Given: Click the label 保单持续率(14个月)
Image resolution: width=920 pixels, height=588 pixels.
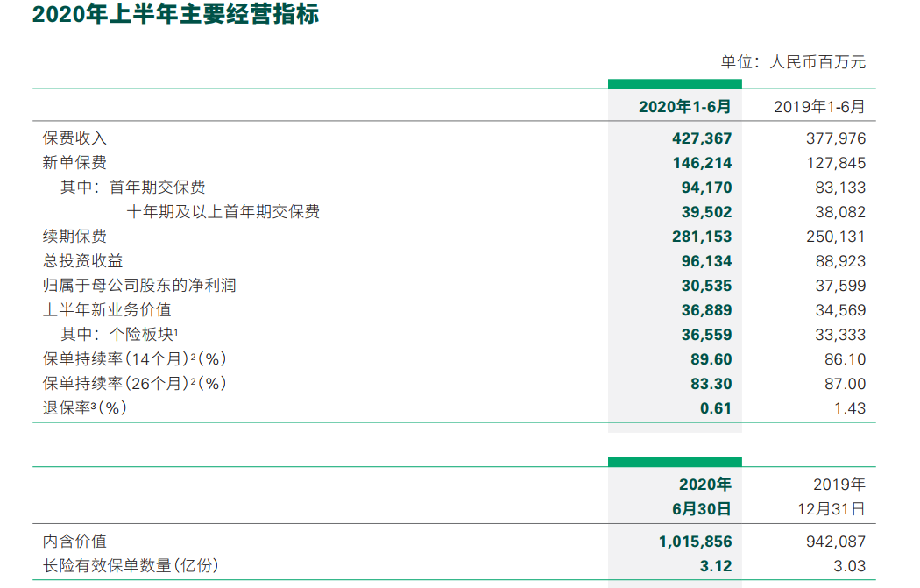Looking at the screenshot, I should click(x=134, y=359).
